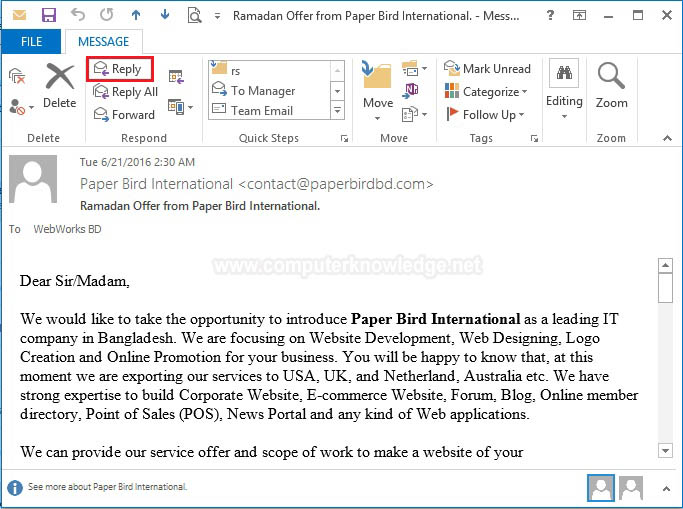Open Quick Steps dialog launcher

344,139
